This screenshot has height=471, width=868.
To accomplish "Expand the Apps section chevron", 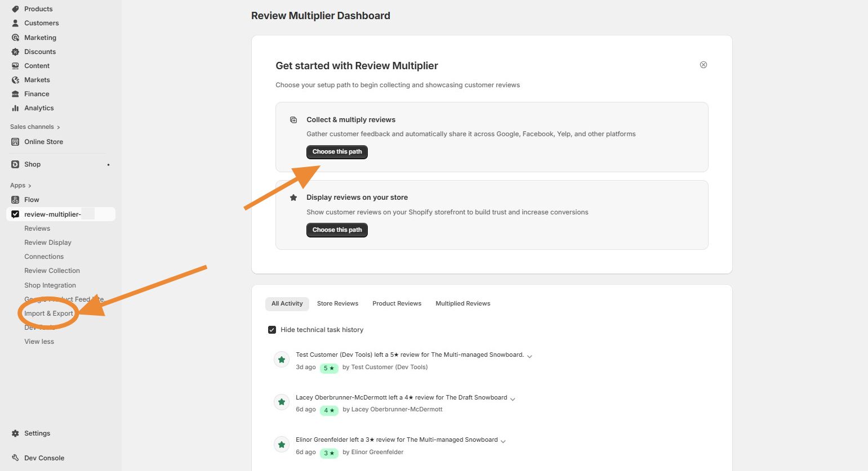I will [x=30, y=186].
